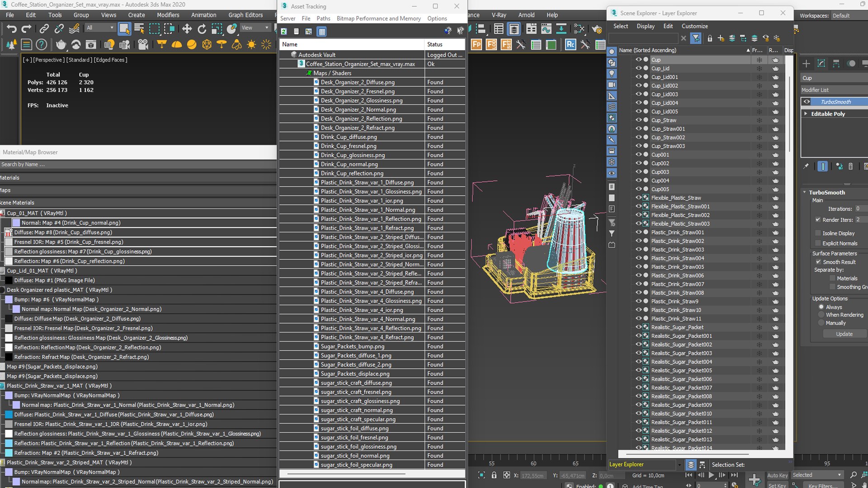This screenshot has height=488, width=868.
Task: Click the V-Ray sphere light icon
Action: tap(192, 44)
